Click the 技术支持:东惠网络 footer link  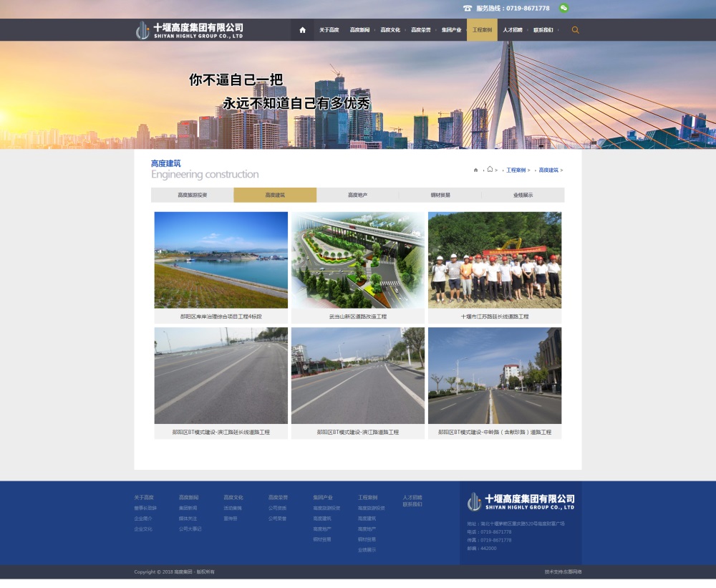[563, 572]
